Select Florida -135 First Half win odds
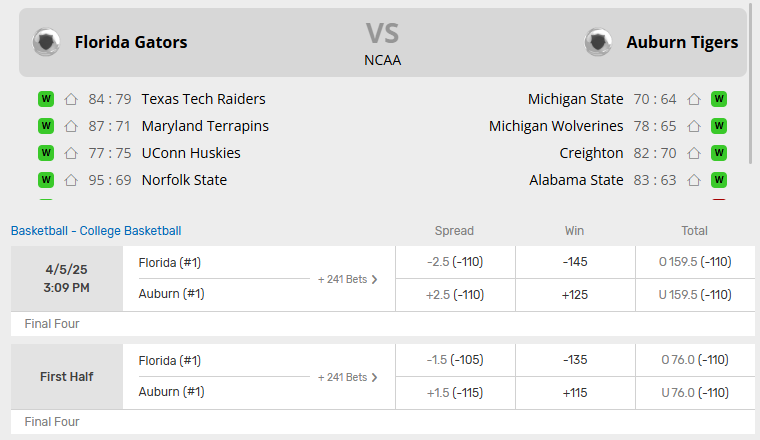This screenshot has height=440, width=760. click(x=574, y=360)
